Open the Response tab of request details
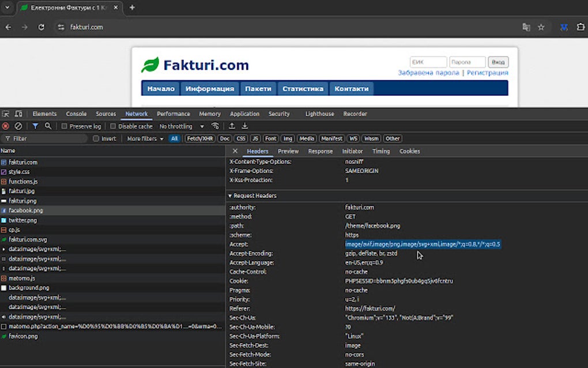The height and width of the screenshot is (368, 588). (x=320, y=151)
